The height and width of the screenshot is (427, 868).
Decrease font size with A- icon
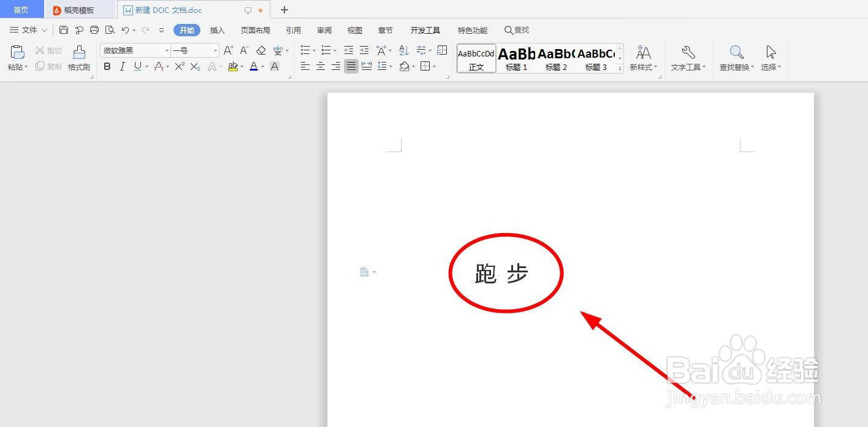click(244, 50)
